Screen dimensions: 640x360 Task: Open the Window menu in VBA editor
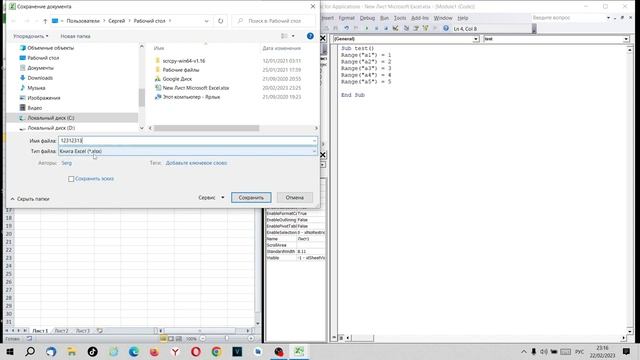(443, 18)
